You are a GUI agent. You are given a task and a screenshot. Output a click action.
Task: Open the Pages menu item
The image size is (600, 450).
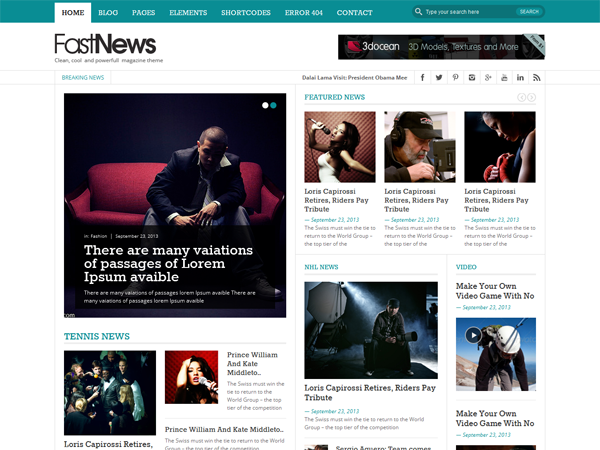click(143, 13)
